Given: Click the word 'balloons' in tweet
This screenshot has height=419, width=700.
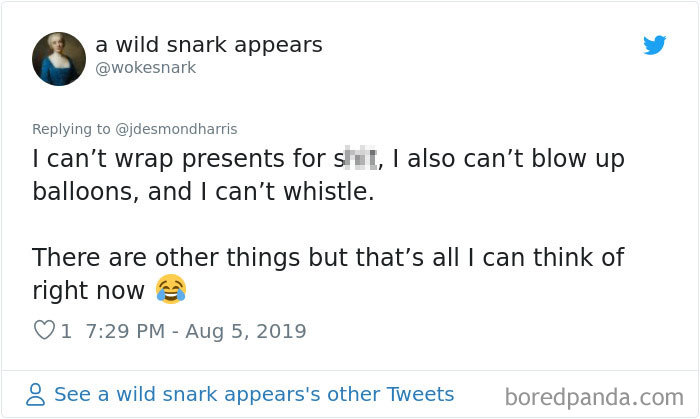Looking at the screenshot, I should pyautogui.click(x=81, y=192).
